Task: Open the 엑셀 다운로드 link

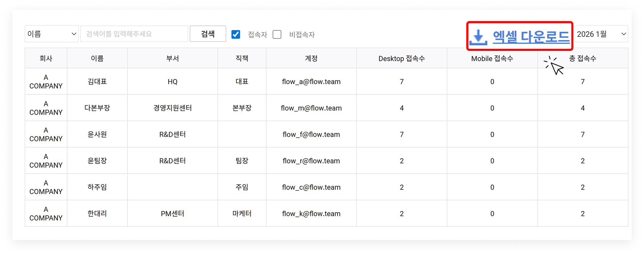Action: [x=531, y=37]
